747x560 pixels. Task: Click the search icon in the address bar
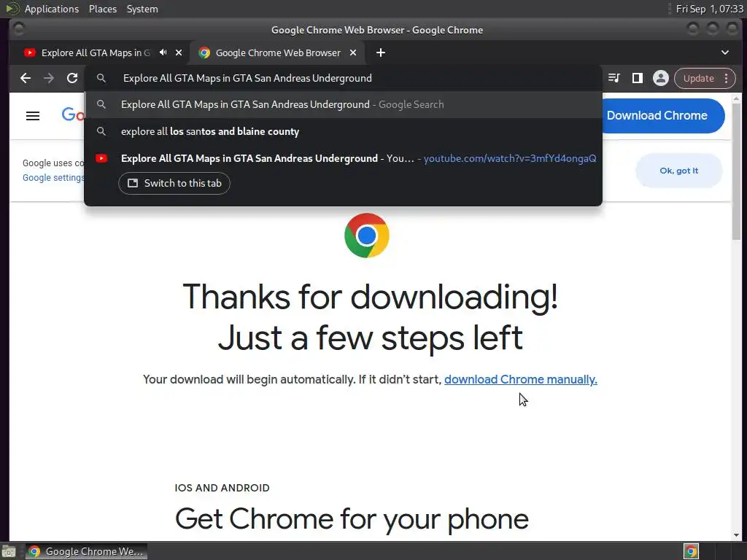point(101,78)
